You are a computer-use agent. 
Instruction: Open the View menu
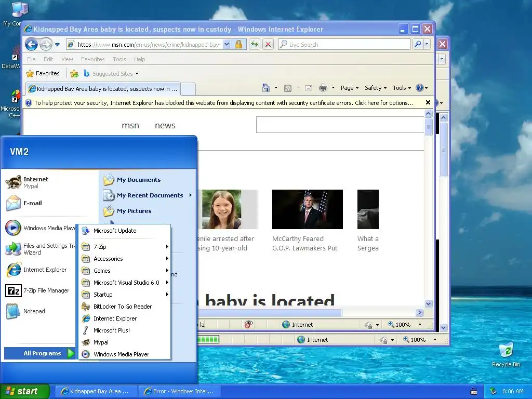click(x=67, y=59)
